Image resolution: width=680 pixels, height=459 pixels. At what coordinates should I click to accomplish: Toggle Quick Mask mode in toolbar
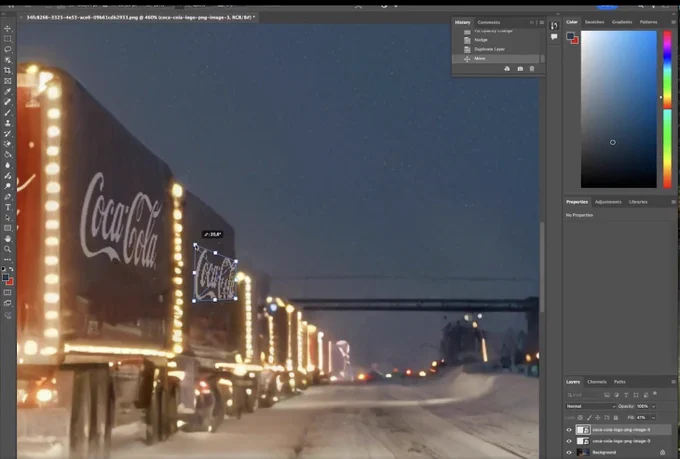(x=8, y=293)
